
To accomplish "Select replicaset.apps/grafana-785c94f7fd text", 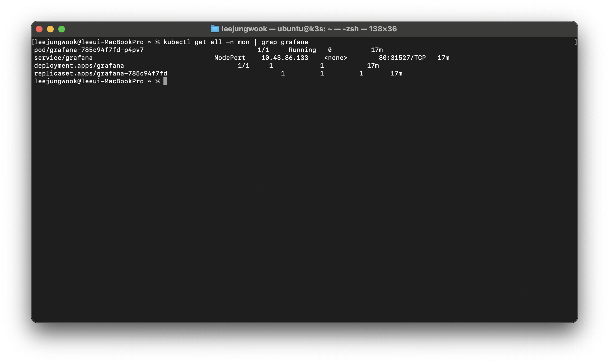I will (x=101, y=74).
